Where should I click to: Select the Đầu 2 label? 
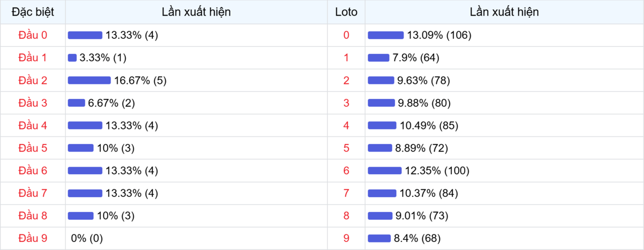pyautogui.click(x=33, y=81)
